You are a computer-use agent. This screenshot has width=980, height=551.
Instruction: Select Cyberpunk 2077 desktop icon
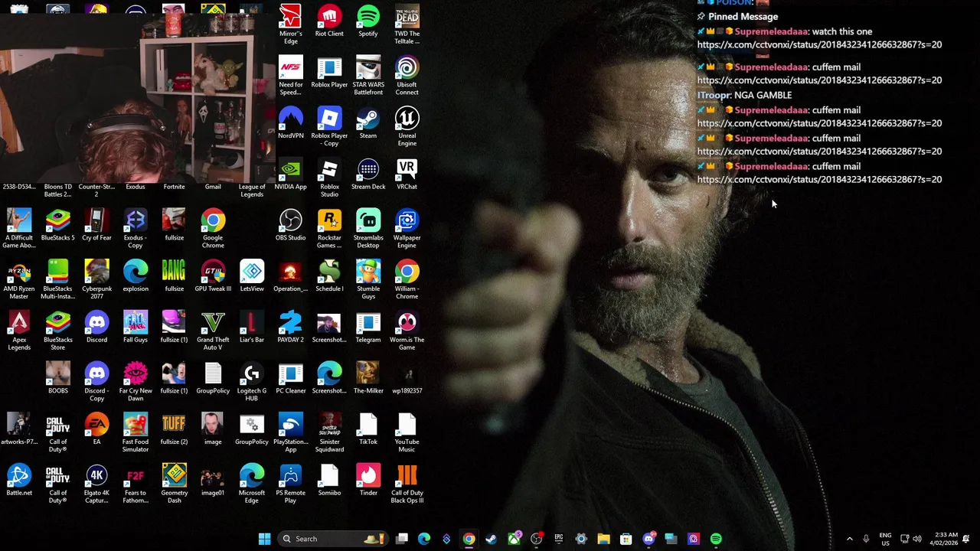96,279
